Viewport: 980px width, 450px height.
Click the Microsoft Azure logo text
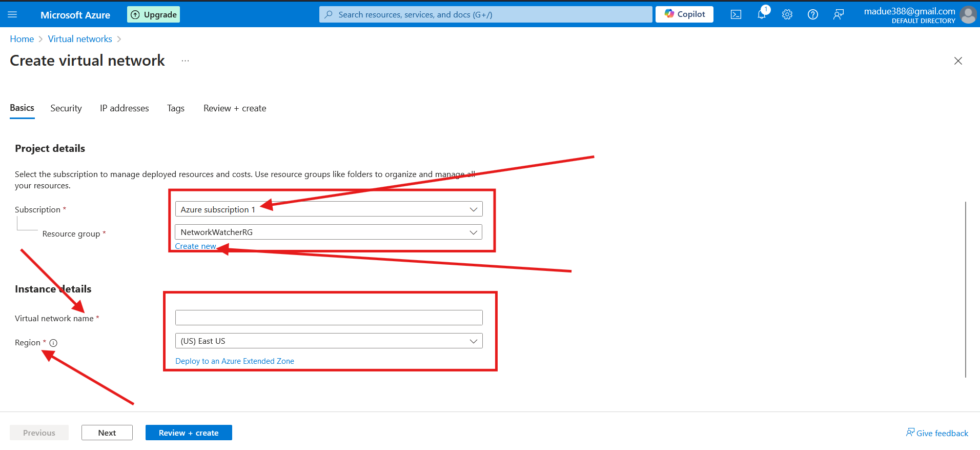point(75,15)
